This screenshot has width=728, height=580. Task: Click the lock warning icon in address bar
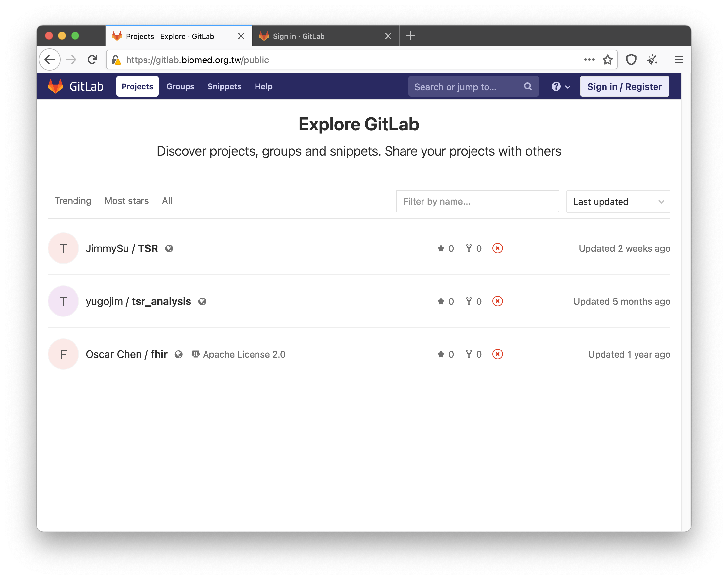(116, 60)
